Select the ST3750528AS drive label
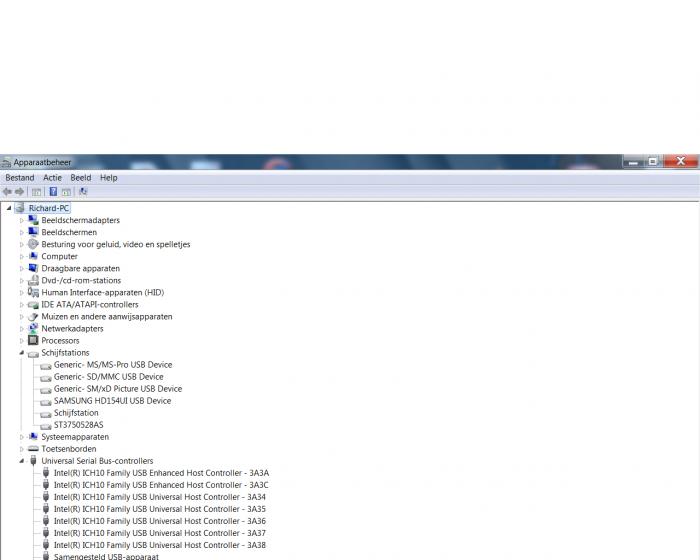The height and width of the screenshot is (560, 700). (x=79, y=425)
